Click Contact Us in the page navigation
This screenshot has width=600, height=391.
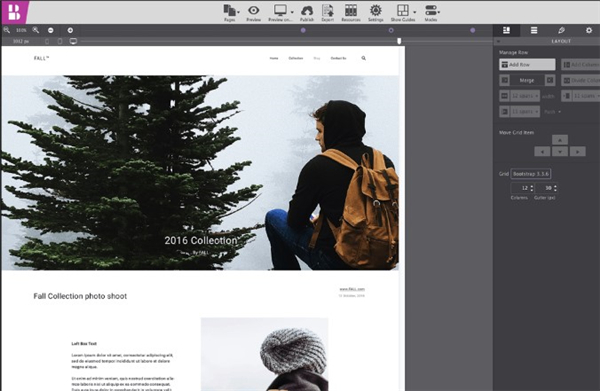coord(338,58)
